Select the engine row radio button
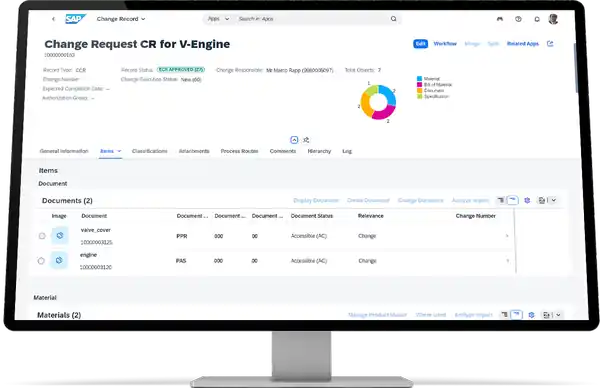Image resolution: width=600 pixels, height=388 pixels. point(41,261)
